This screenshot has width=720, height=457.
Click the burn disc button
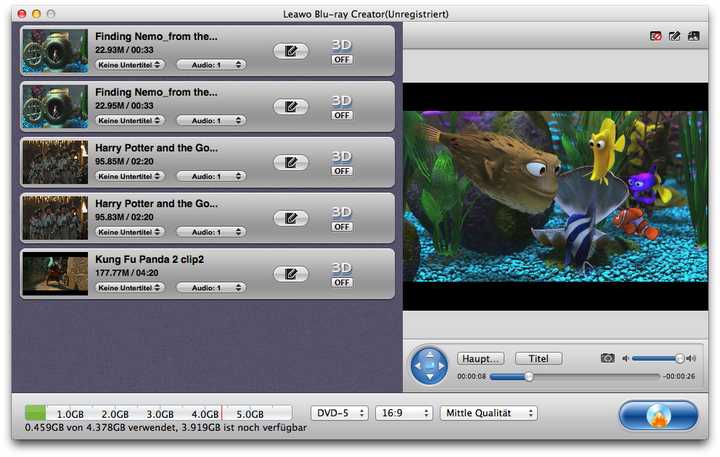point(658,414)
